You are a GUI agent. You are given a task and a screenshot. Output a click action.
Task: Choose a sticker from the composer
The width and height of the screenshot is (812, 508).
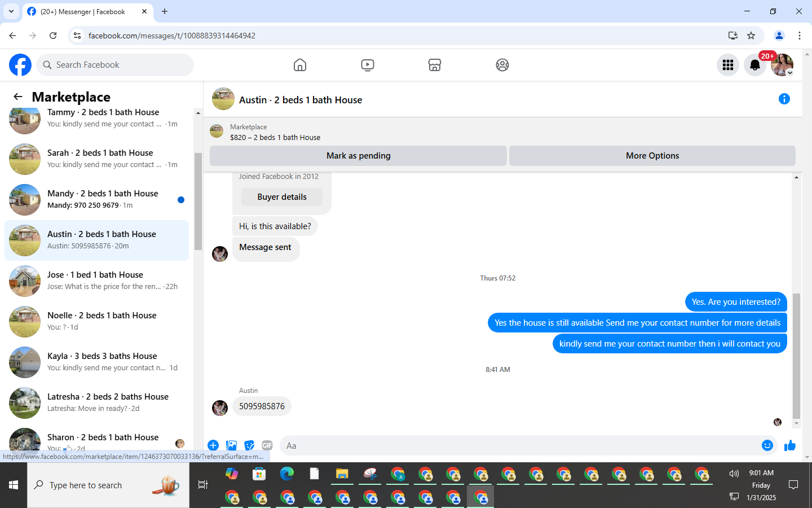click(x=249, y=445)
